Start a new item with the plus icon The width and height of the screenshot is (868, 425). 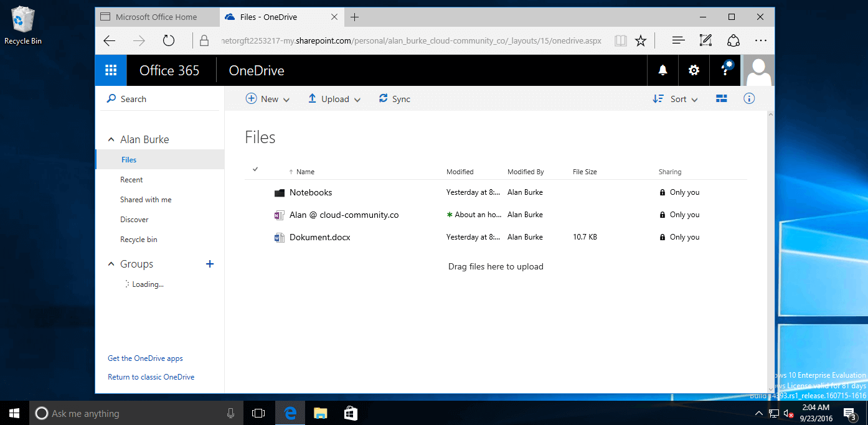point(252,98)
